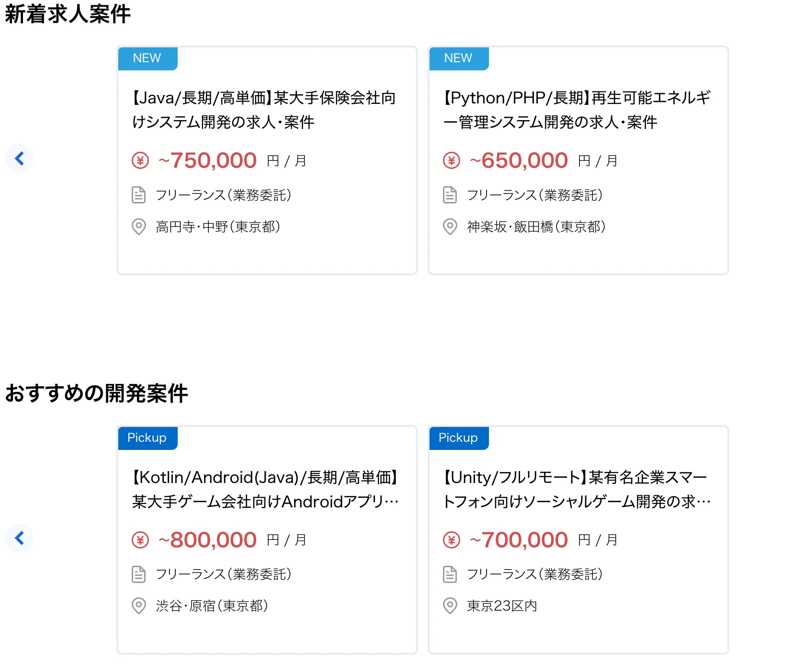Click yen icon beside ~800,000 salary

pyautogui.click(x=140, y=540)
